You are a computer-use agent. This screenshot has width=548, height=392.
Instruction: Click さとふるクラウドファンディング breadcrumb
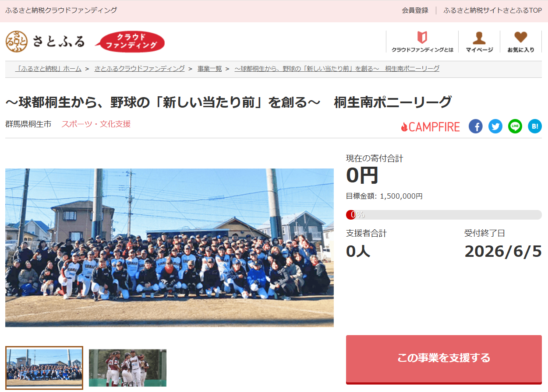(x=139, y=69)
